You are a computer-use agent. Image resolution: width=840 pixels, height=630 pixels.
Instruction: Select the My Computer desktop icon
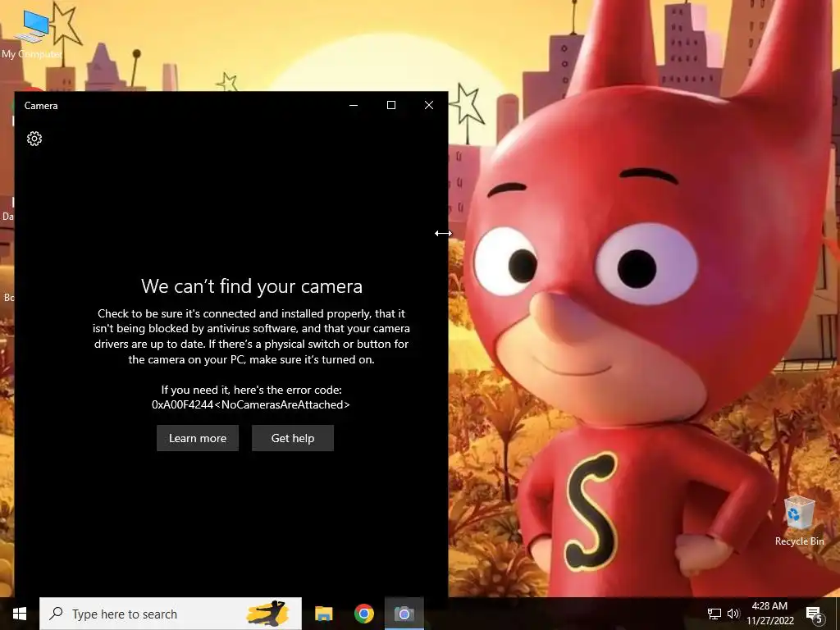click(32, 33)
